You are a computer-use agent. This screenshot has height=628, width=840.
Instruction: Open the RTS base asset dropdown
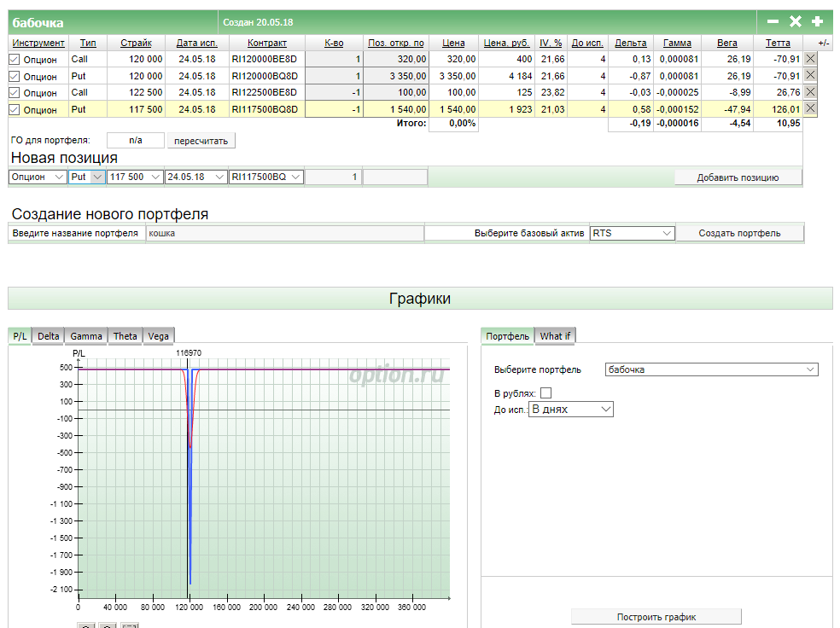point(632,233)
